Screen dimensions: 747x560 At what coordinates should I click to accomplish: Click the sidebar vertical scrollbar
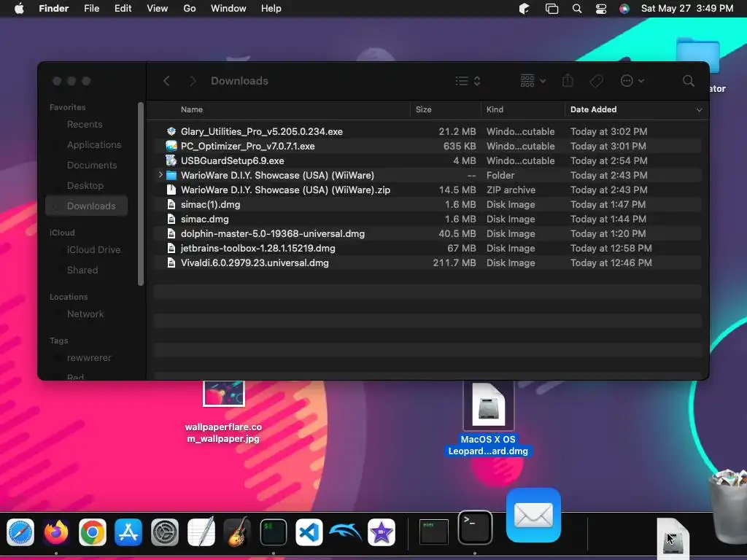[141, 194]
